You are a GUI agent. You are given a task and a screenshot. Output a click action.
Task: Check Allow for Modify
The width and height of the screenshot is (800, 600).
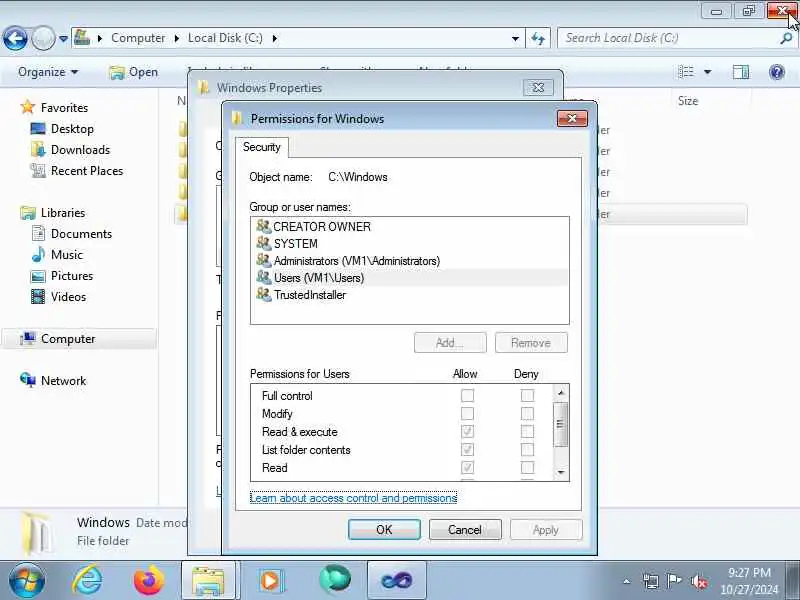(x=467, y=413)
